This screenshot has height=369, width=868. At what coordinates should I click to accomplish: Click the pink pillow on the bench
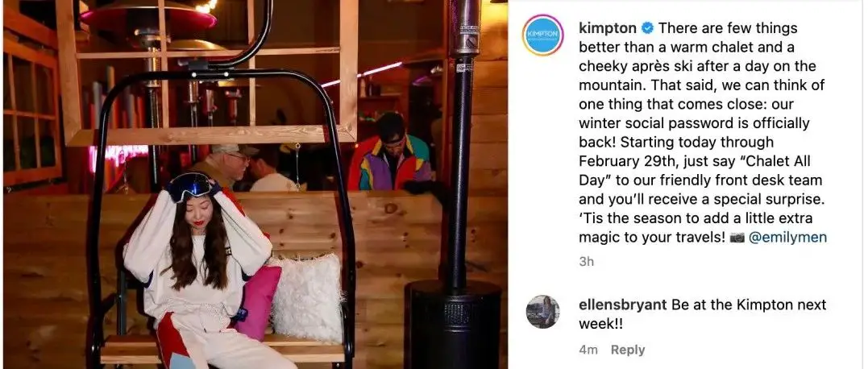pos(257,301)
